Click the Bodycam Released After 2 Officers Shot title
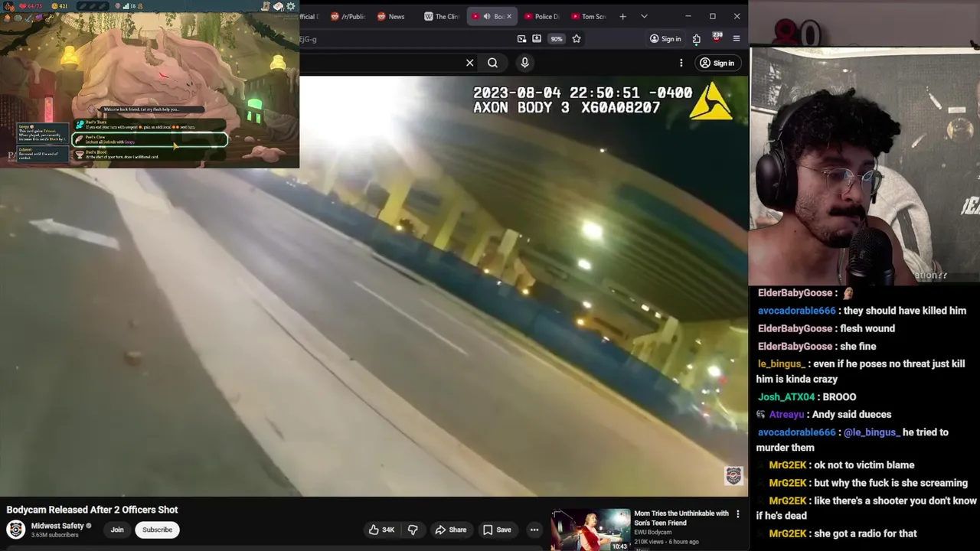 point(92,510)
